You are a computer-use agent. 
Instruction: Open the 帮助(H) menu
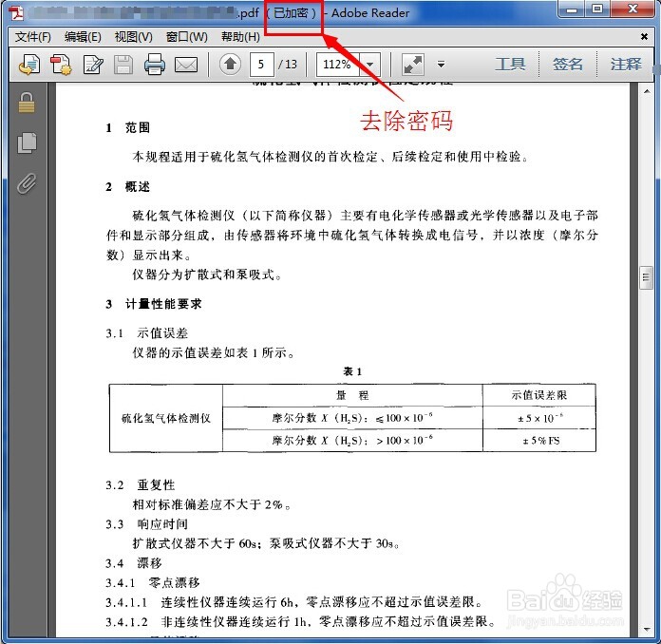[x=240, y=37]
